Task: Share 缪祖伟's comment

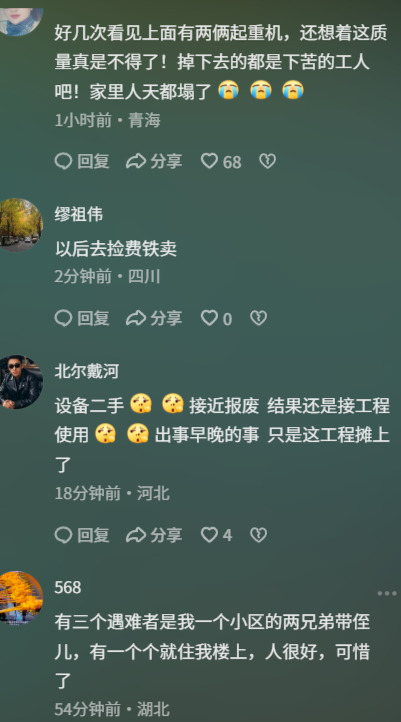Action: pos(154,318)
